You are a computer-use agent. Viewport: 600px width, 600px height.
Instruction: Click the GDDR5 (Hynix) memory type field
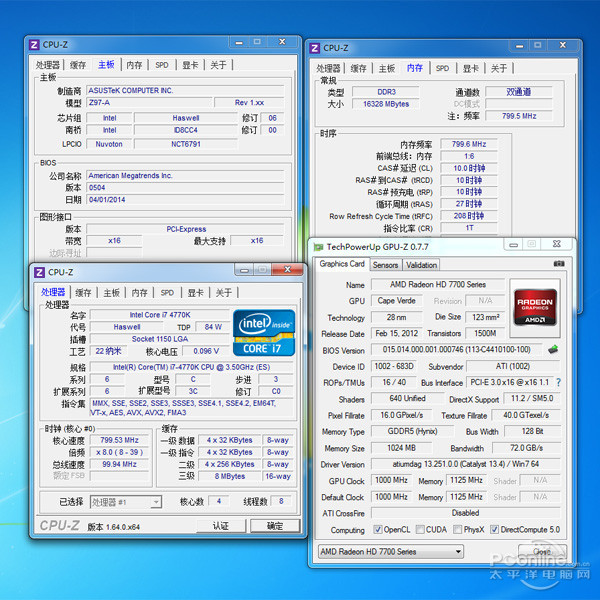pyautogui.click(x=412, y=431)
